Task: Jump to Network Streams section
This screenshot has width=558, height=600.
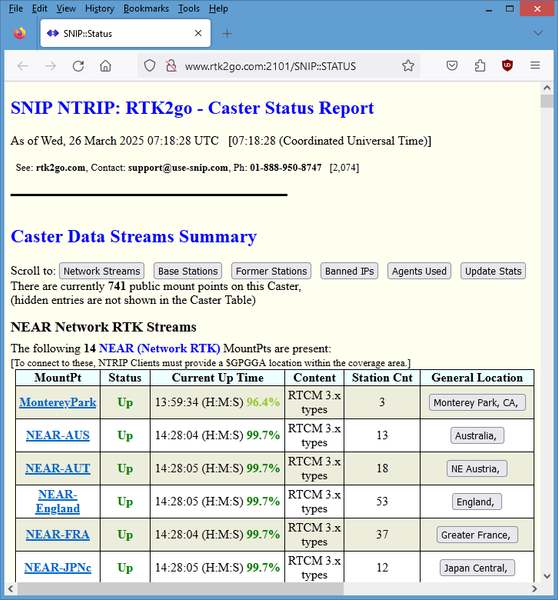Action: 102,271
